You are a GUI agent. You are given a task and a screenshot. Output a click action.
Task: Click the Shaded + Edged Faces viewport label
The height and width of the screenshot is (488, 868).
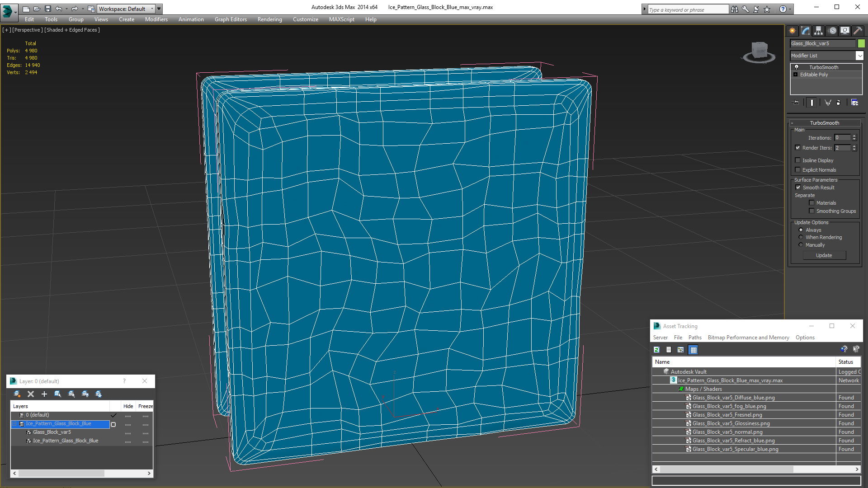72,30
